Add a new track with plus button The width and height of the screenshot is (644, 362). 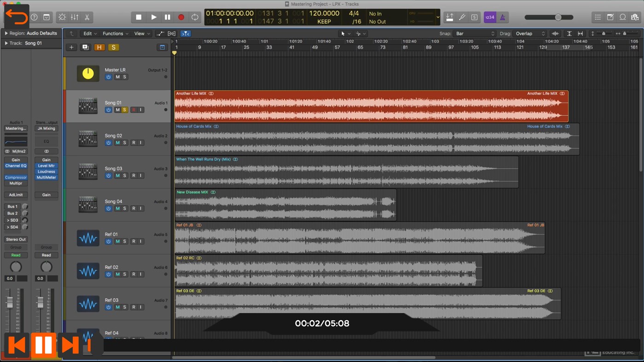(x=71, y=47)
